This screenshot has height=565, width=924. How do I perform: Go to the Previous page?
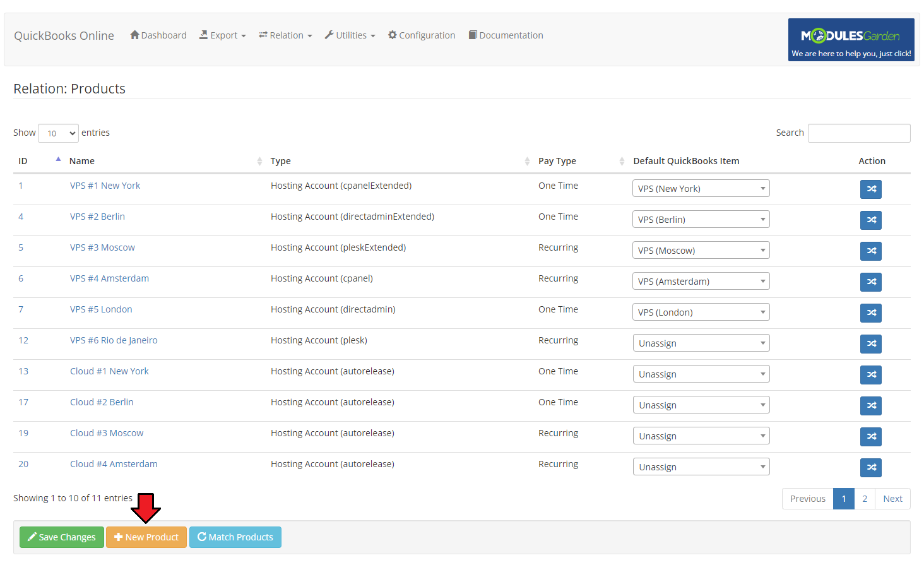(808, 499)
